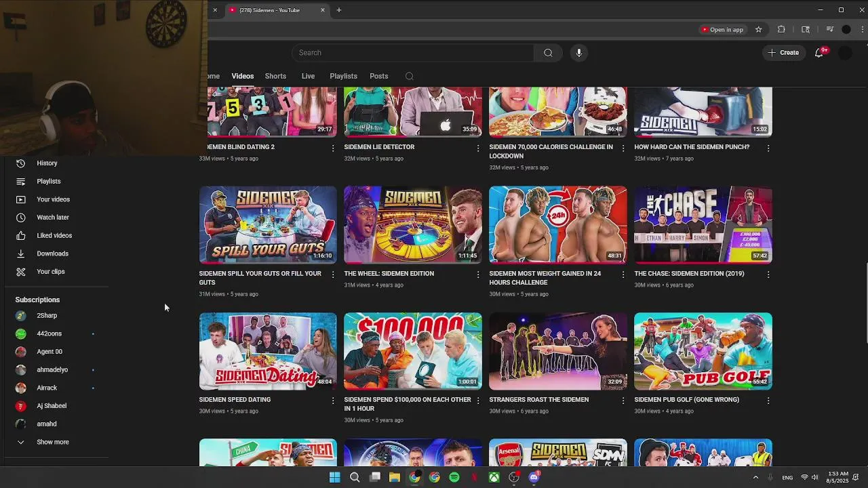This screenshot has height=488, width=868.
Task: Open Discord from the taskbar
Action: pyautogui.click(x=534, y=477)
